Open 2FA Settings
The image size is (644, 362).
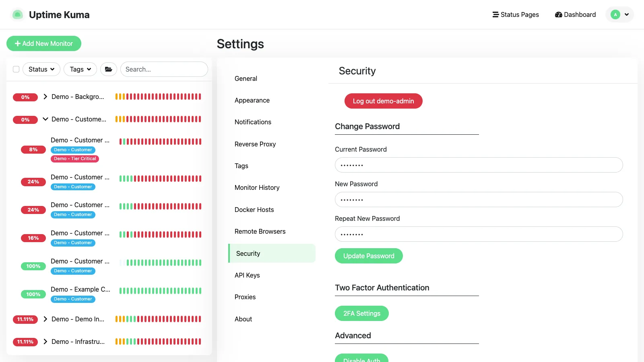pos(362,313)
